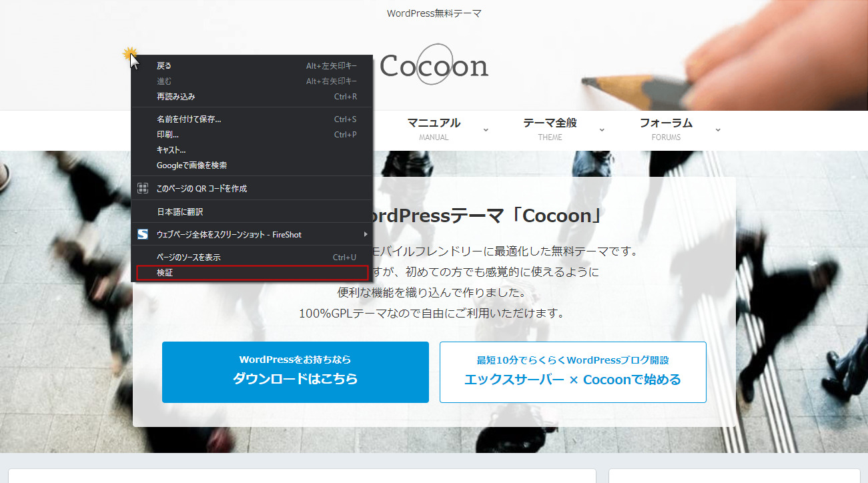The width and height of the screenshot is (868, 483).
Task: Click the FireShot S icon
Action: pos(142,234)
